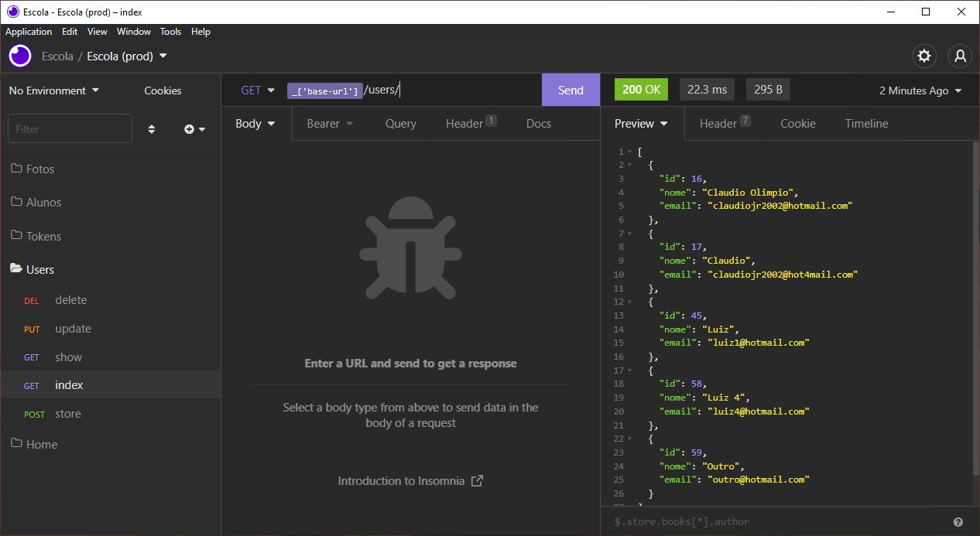Open the create new request plus menu
Viewport: 980px width, 536px height.
[194, 129]
